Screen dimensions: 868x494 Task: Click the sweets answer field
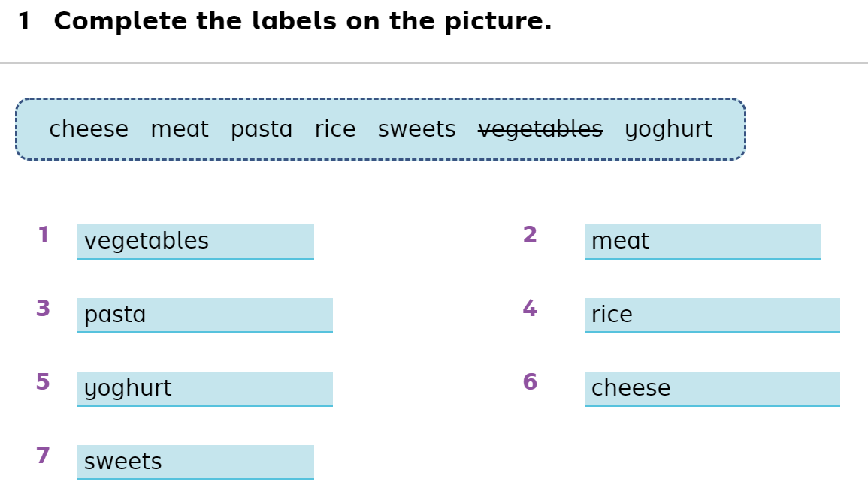tap(195, 462)
